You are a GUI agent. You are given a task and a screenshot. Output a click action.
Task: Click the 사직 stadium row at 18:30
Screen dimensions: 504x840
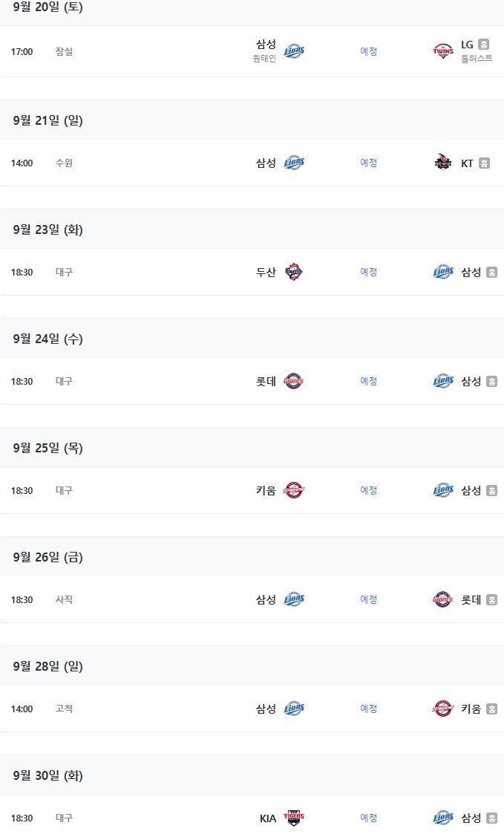click(x=64, y=599)
